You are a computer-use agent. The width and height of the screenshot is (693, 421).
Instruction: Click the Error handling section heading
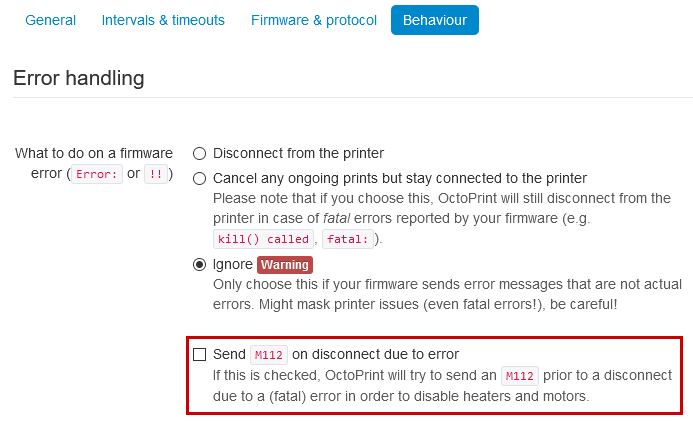click(x=79, y=78)
